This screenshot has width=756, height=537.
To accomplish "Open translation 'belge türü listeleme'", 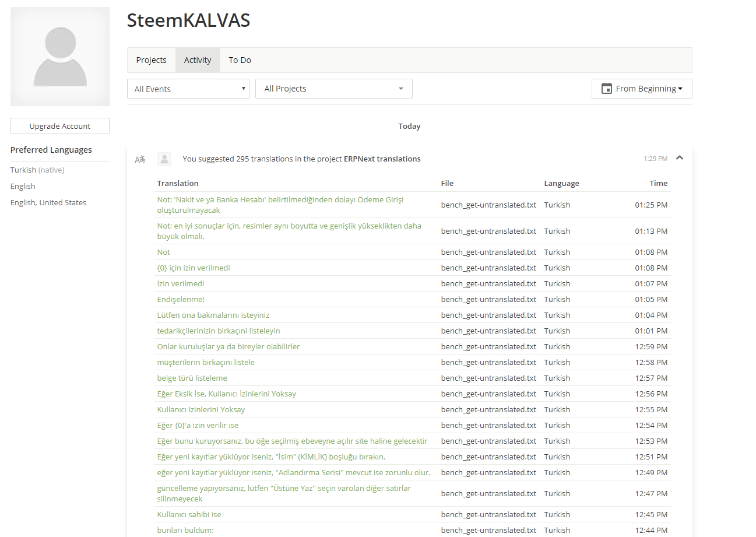I will click(192, 378).
